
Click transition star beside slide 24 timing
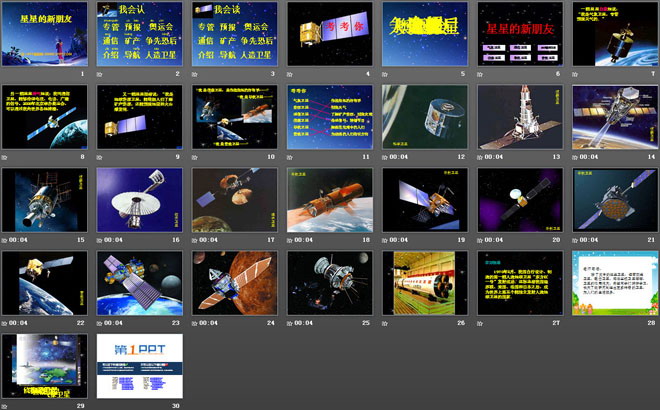195,323
